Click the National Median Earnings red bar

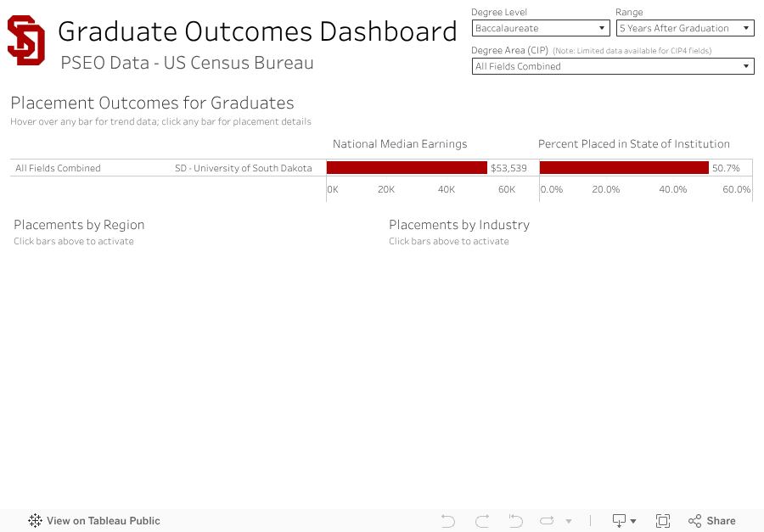click(407, 168)
